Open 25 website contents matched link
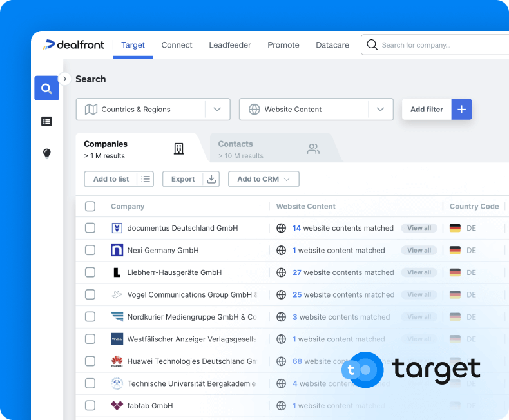 coord(343,295)
